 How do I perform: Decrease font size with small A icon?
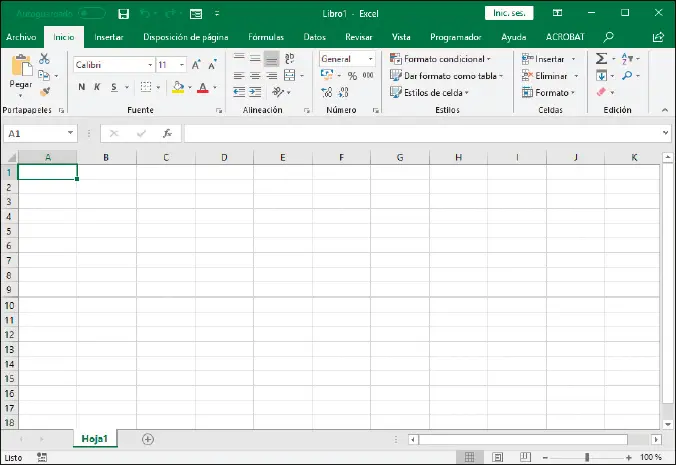point(212,65)
